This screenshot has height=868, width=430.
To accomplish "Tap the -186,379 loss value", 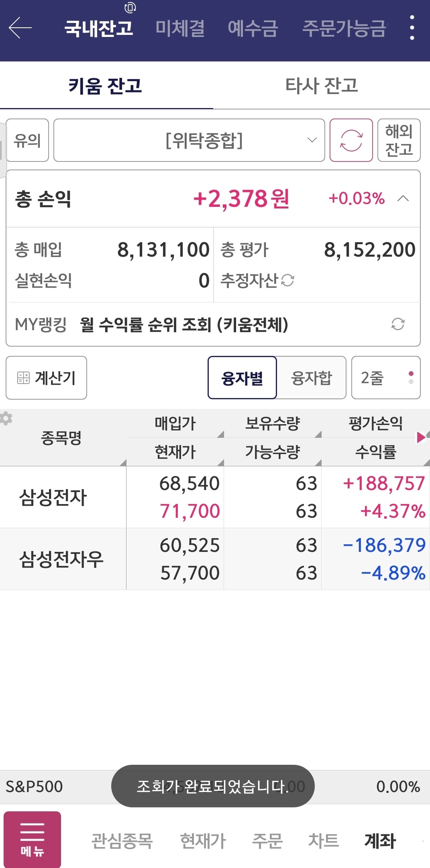I will (384, 545).
